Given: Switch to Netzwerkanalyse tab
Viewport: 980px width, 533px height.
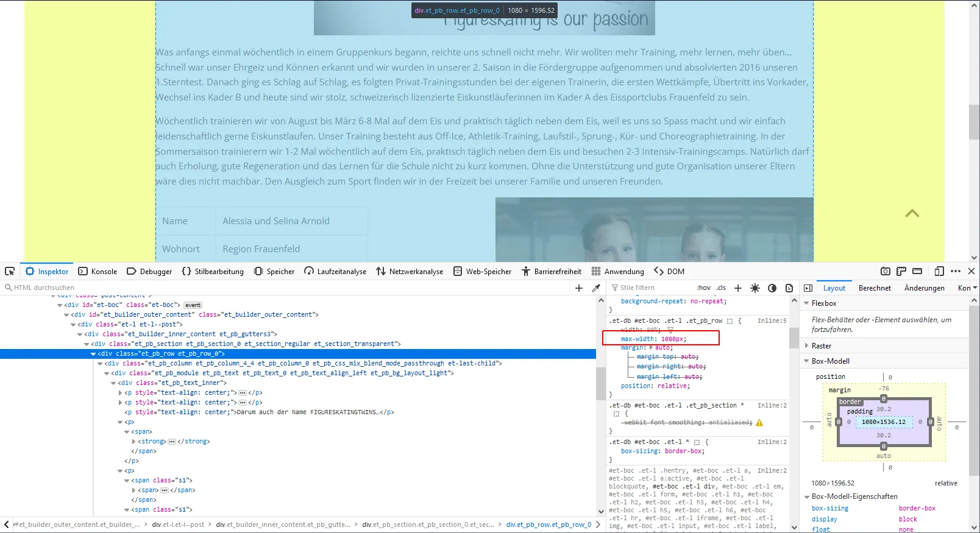Looking at the screenshot, I should tap(410, 271).
